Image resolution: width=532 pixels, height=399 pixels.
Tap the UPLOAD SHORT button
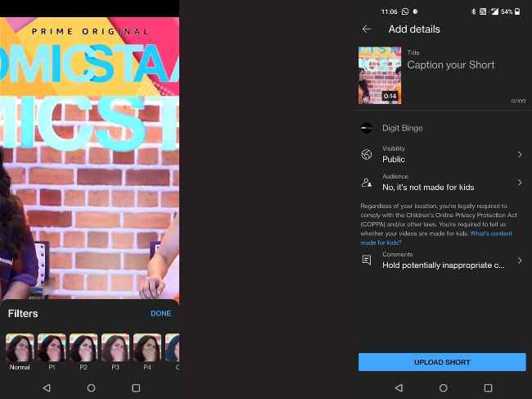pyautogui.click(x=442, y=362)
